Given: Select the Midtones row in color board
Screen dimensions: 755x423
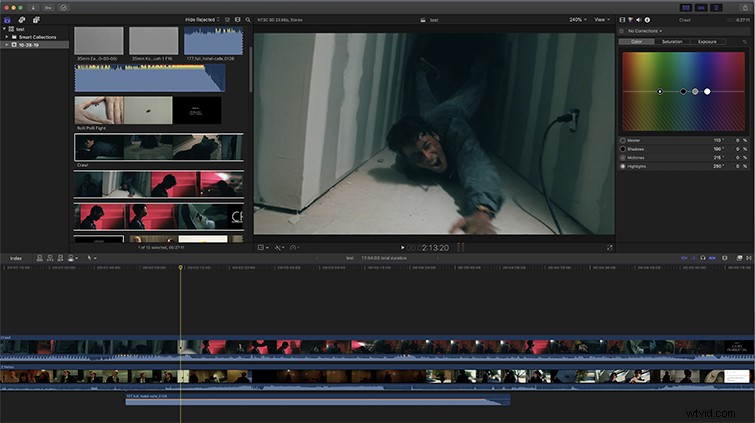Looking at the screenshot, I should pyautogui.click(x=684, y=158).
